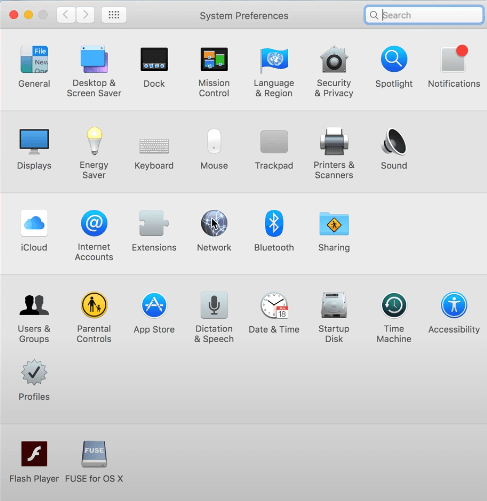Viewport: 487px width, 501px height.
Task: Click the red close window button
Action: (x=14, y=15)
